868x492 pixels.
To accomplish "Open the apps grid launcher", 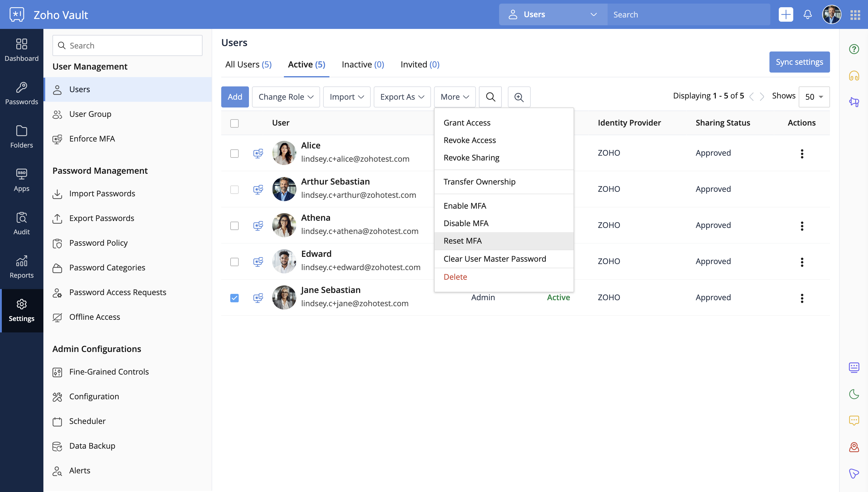I will 855,14.
